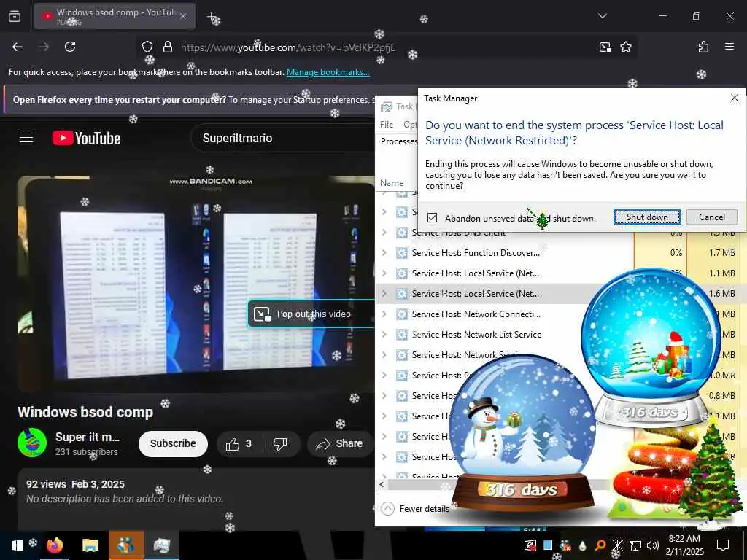The image size is (747, 560).
Task: Open Firefox from the taskbar
Action: click(55, 545)
